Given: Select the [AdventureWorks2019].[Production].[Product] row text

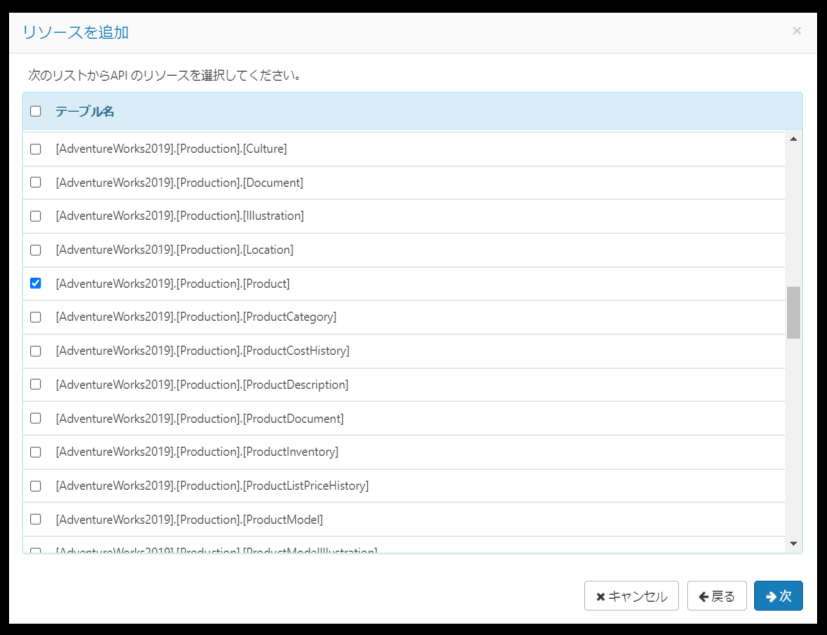Looking at the screenshot, I should click(x=173, y=284).
